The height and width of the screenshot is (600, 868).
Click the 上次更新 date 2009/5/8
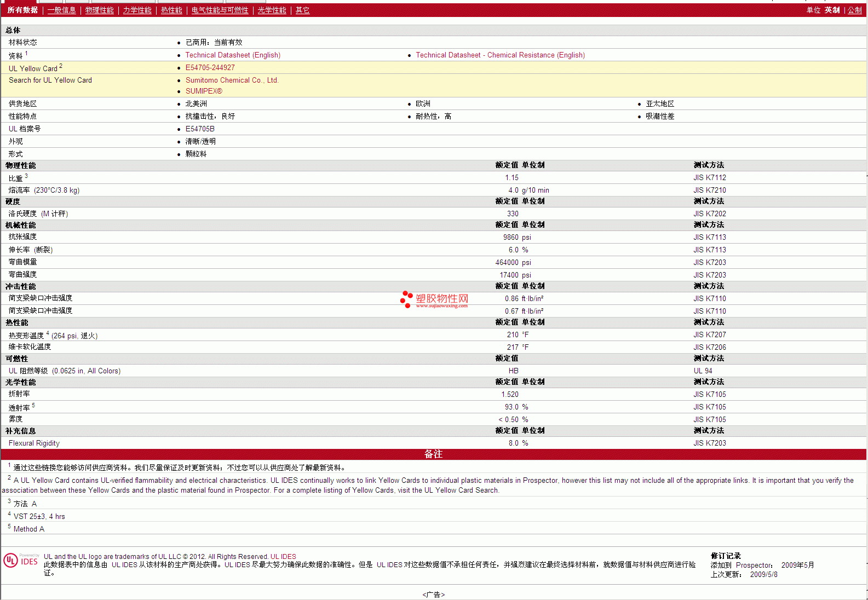(x=763, y=575)
